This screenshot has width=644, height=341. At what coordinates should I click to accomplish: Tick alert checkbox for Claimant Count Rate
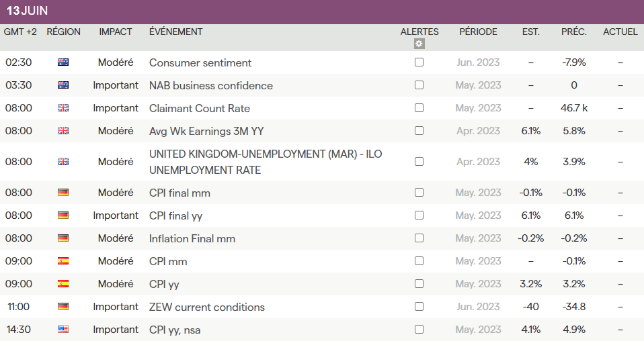point(419,108)
